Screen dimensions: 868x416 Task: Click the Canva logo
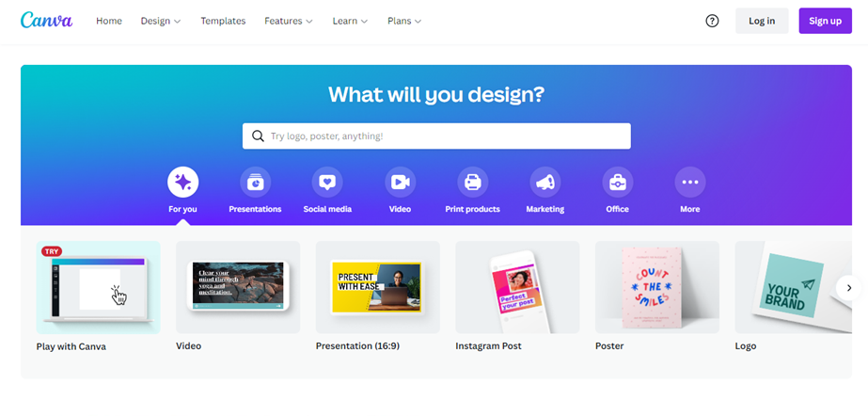click(46, 20)
